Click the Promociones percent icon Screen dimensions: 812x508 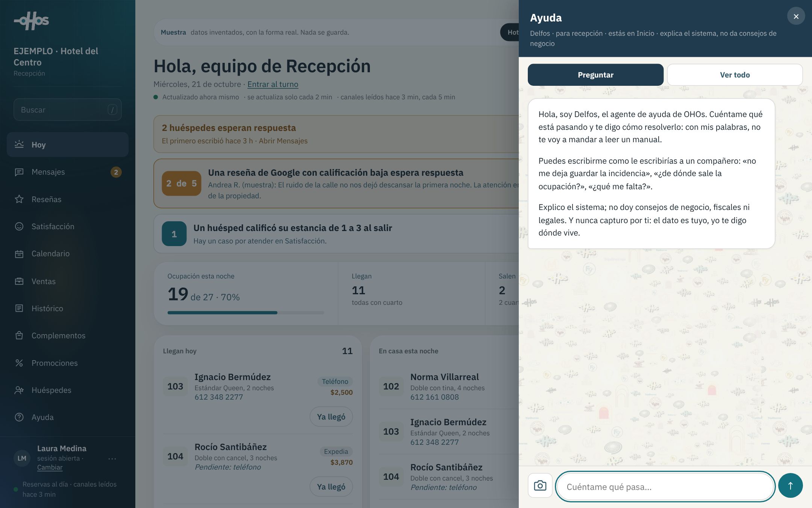point(19,363)
